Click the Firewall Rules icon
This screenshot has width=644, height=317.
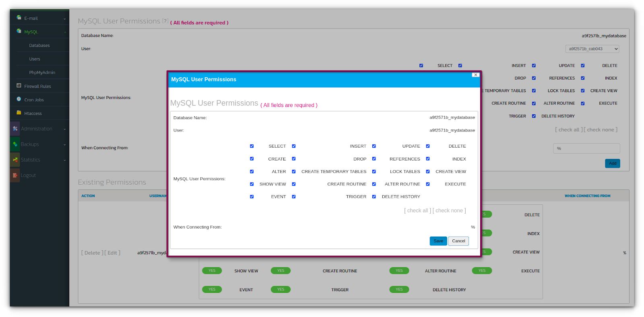19,86
